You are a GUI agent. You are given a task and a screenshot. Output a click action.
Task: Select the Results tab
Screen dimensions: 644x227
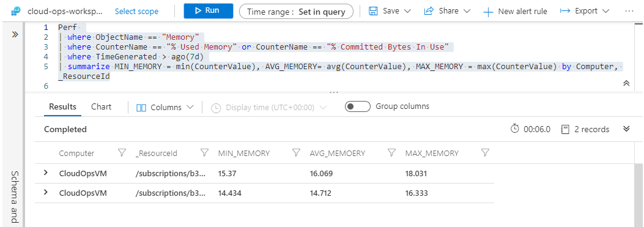click(x=63, y=106)
